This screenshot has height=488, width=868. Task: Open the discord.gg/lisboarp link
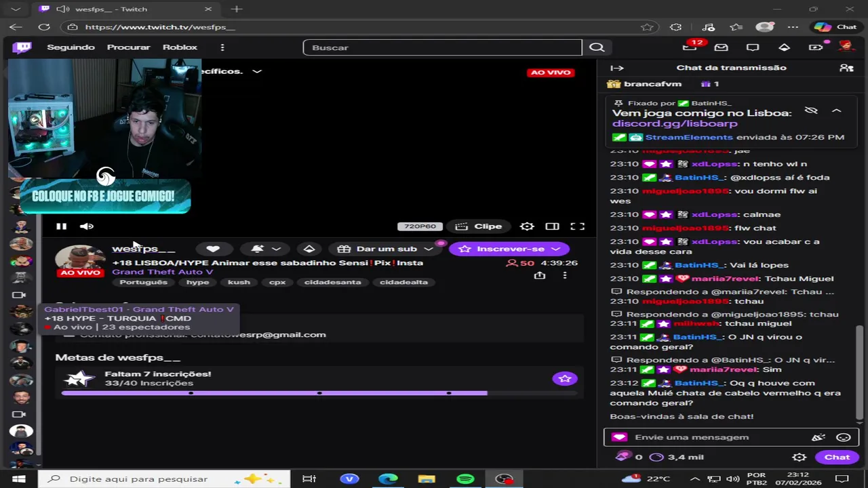[x=675, y=123]
